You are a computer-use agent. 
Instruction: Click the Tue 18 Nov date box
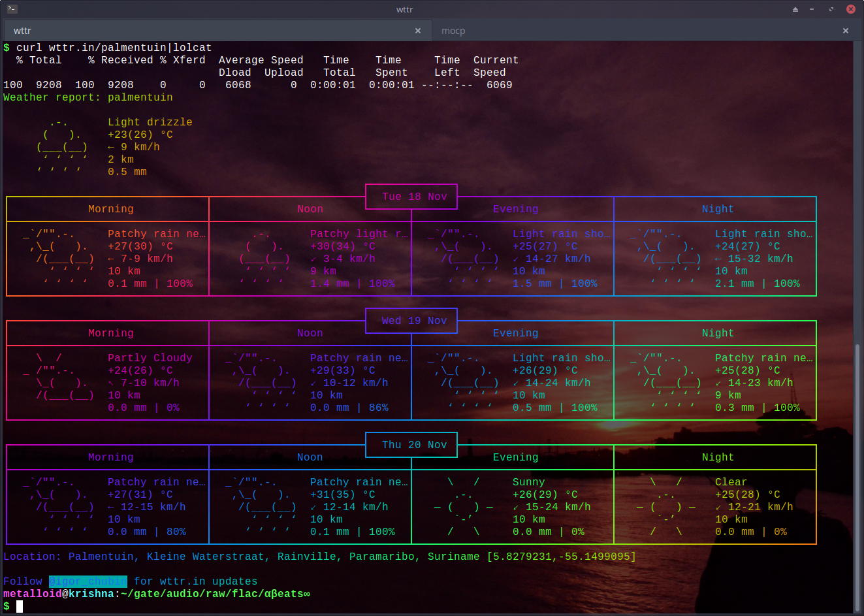point(414,197)
